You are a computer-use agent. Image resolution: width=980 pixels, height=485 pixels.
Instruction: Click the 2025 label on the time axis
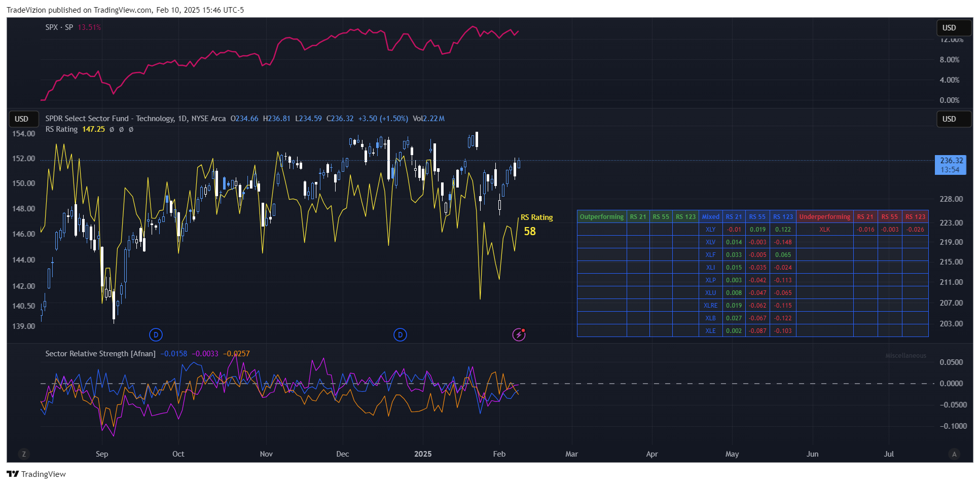[x=423, y=454]
